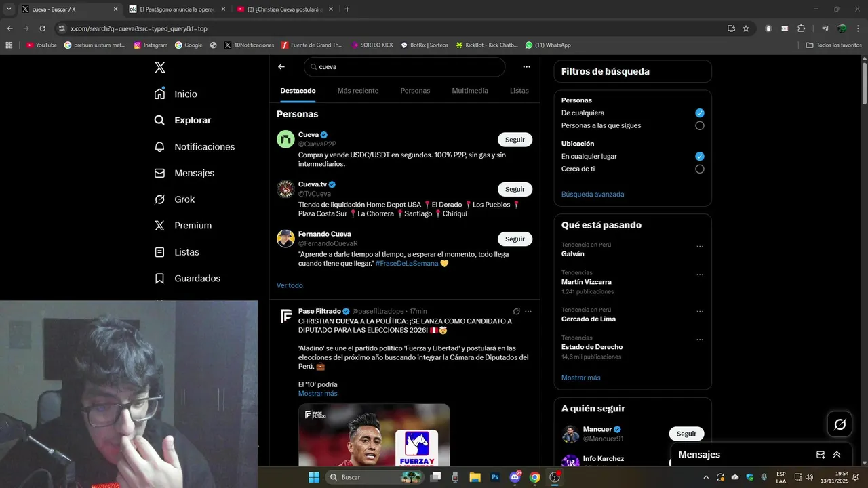
Task: Show hidden system tray icons
Action: [x=706, y=477]
